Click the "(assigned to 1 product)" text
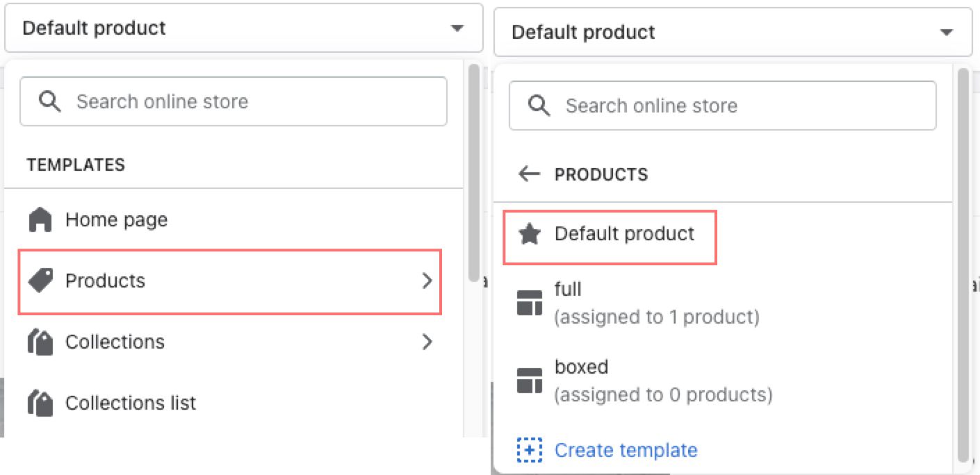Image resolution: width=980 pixels, height=475 pixels. click(657, 317)
